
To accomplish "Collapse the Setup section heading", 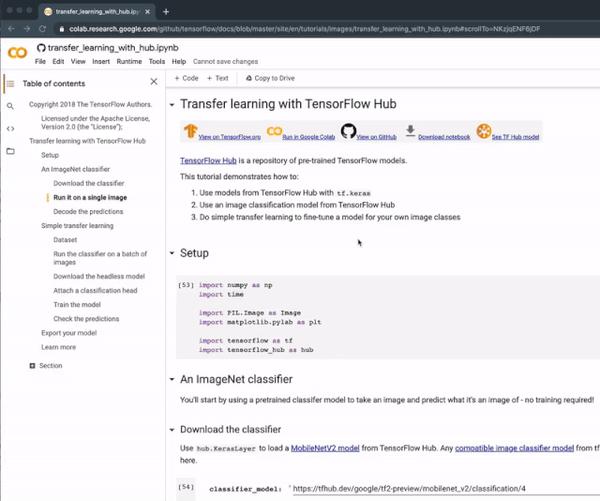I will coord(172,253).
